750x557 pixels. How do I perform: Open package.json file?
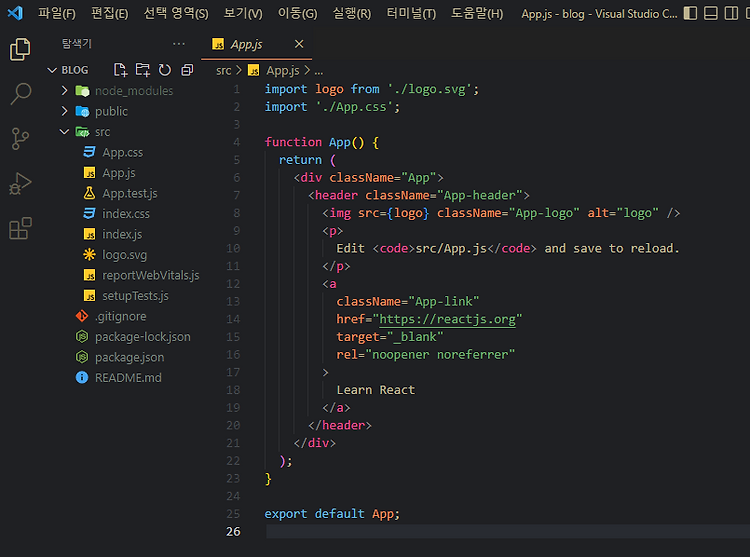(x=129, y=358)
